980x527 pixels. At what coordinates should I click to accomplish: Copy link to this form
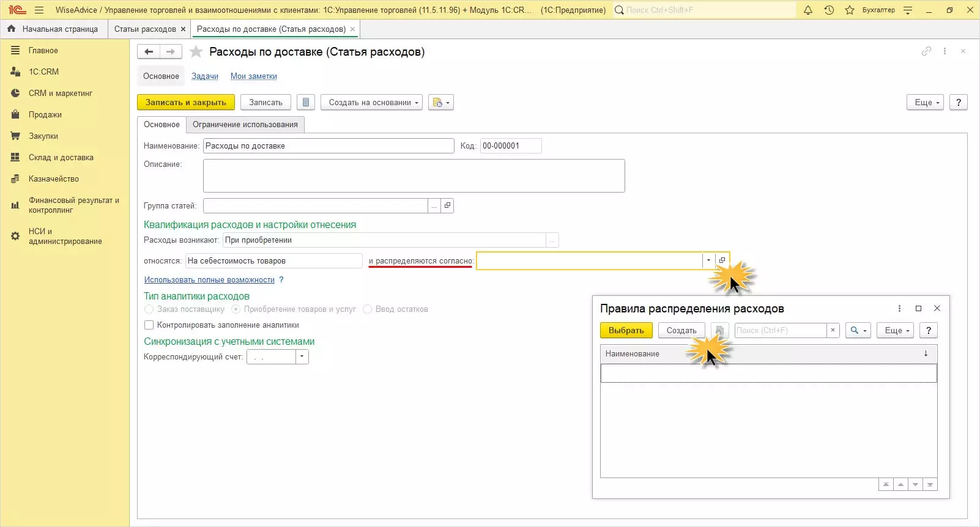coord(926,51)
